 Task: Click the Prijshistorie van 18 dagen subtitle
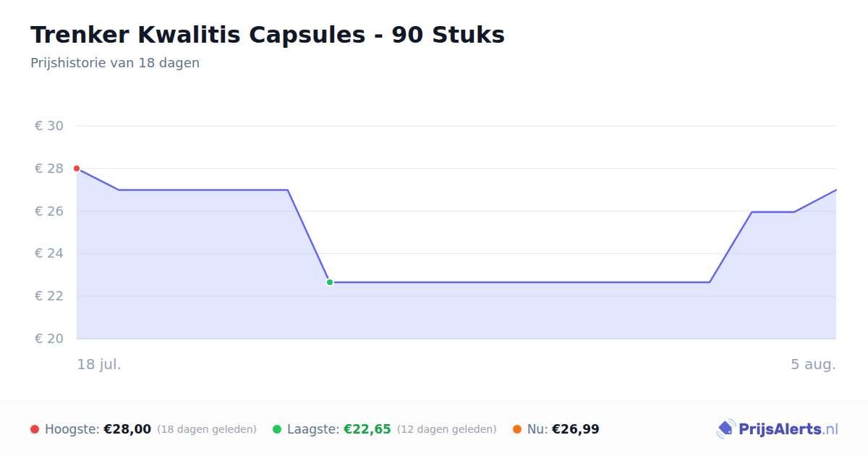[x=115, y=63]
